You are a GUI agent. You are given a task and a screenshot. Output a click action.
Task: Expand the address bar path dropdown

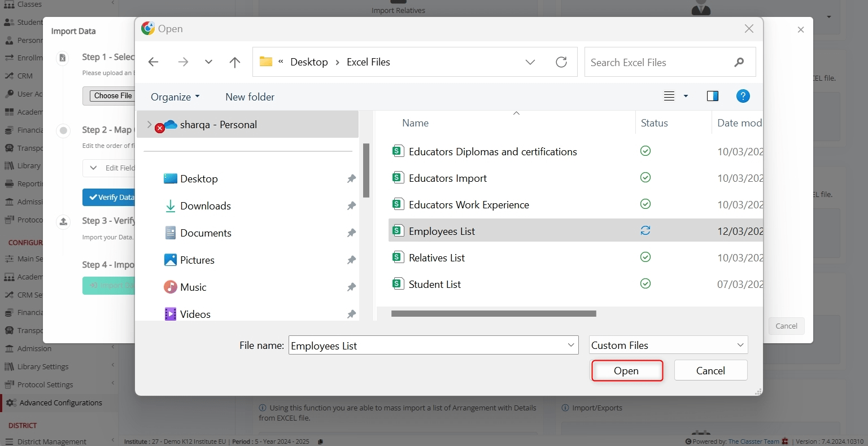point(530,62)
